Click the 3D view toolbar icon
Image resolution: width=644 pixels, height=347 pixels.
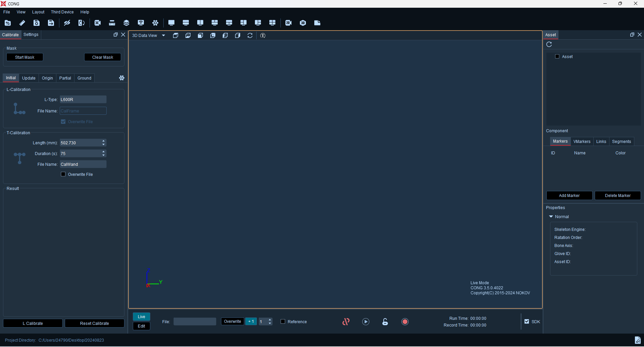pyautogui.click(x=303, y=23)
